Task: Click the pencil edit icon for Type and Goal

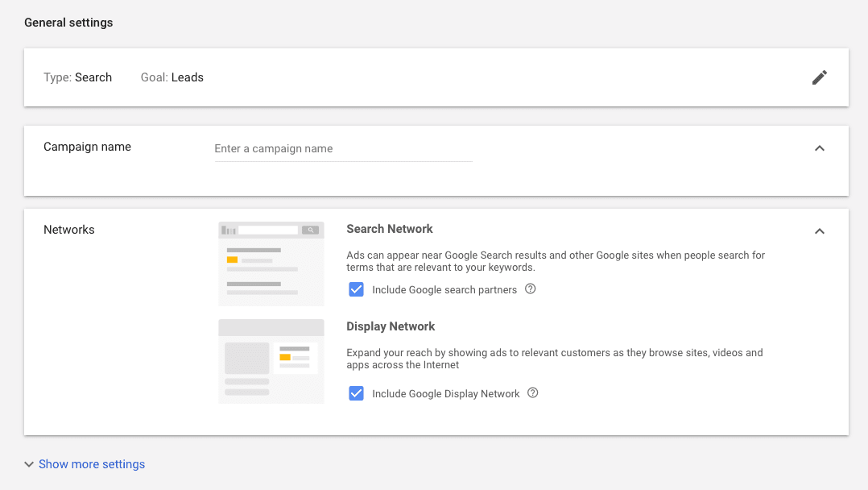Action: point(820,77)
